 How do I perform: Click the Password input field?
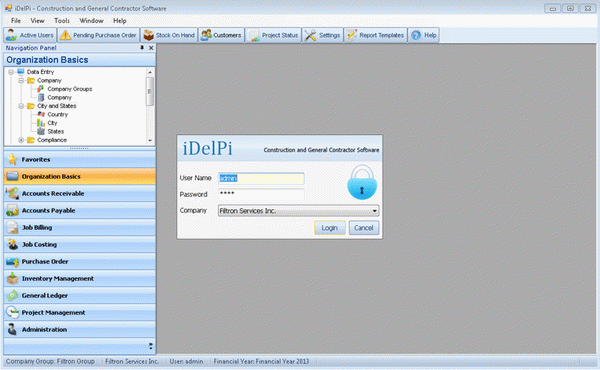pos(261,194)
